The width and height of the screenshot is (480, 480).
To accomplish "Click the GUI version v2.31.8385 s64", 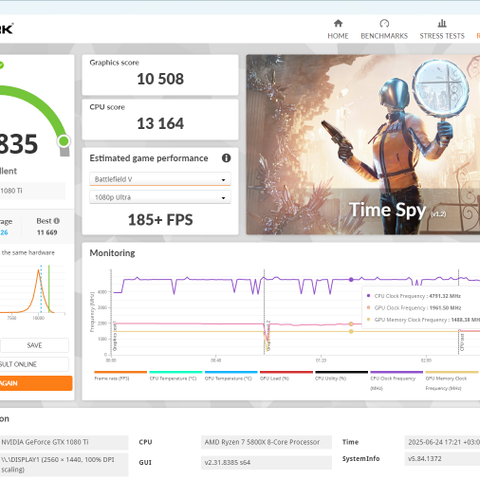I will 266,463.
